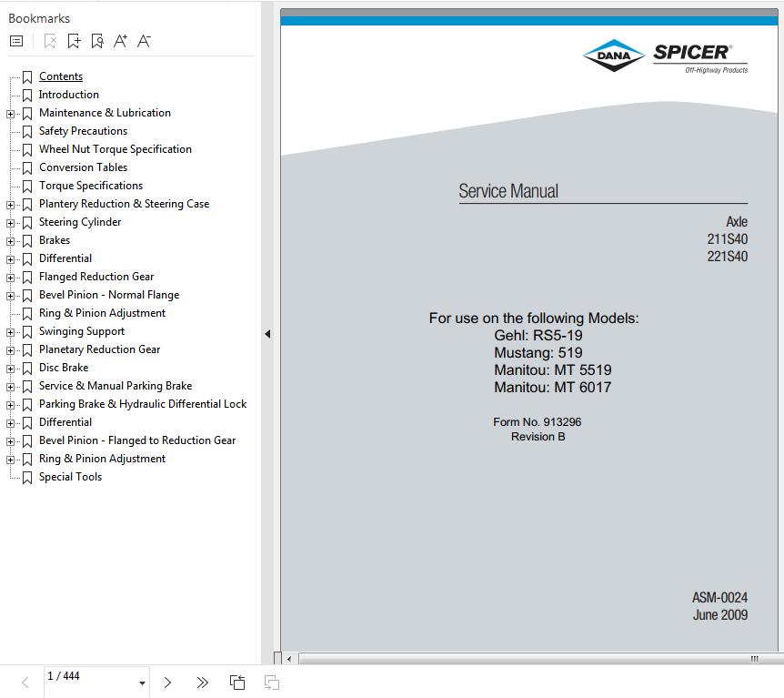The width and height of the screenshot is (784, 698).
Task: Click the bookmark icon beside Steering Cylinder
Action: coord(27,223)
